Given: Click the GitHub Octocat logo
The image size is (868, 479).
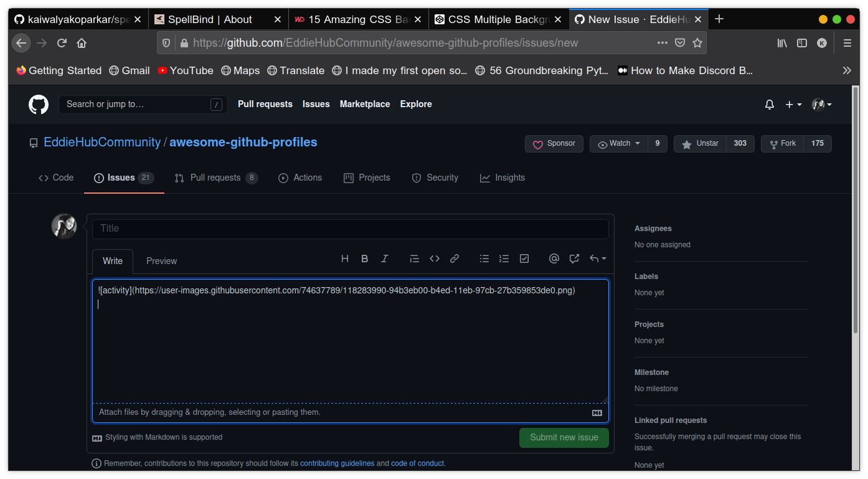Looking at the screenshot, I should tap(39, 104).
